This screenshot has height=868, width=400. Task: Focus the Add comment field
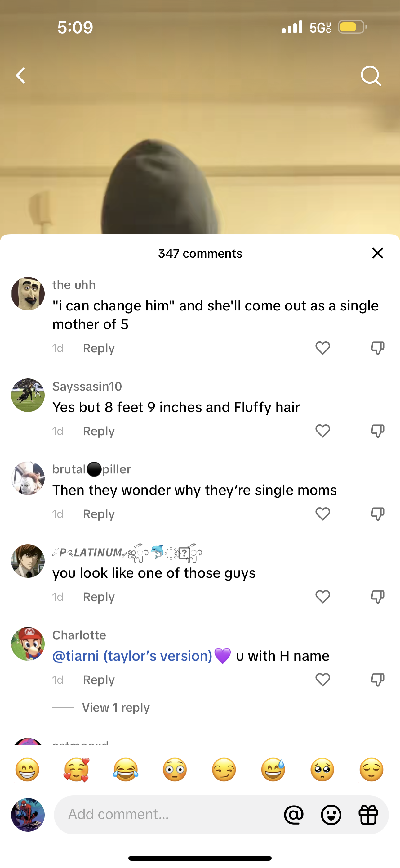point(168,814)
